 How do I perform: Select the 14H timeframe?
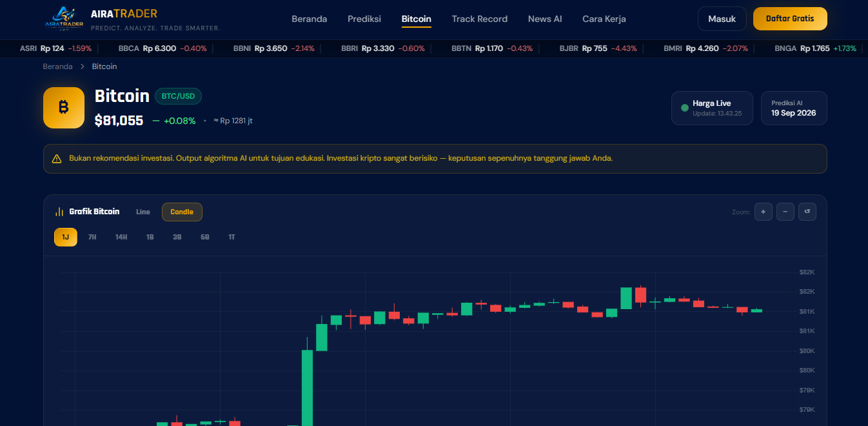pos(121,237)
